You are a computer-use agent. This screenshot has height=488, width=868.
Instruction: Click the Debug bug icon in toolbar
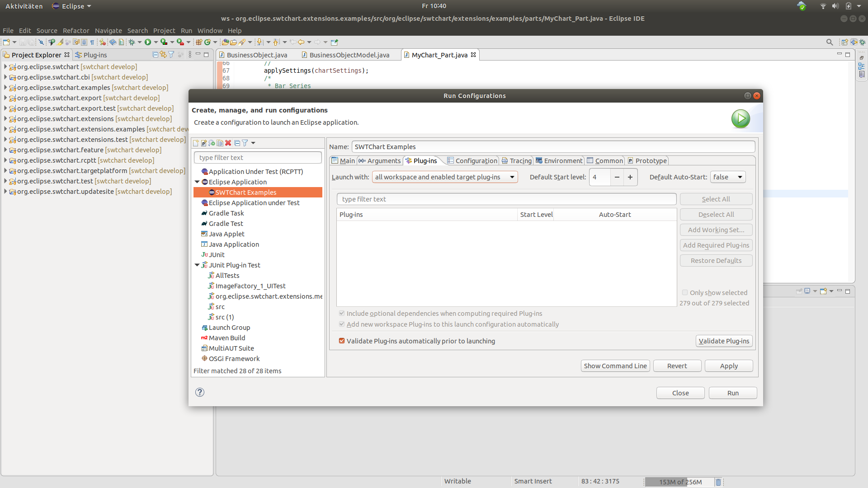click(x=132, y=42)
